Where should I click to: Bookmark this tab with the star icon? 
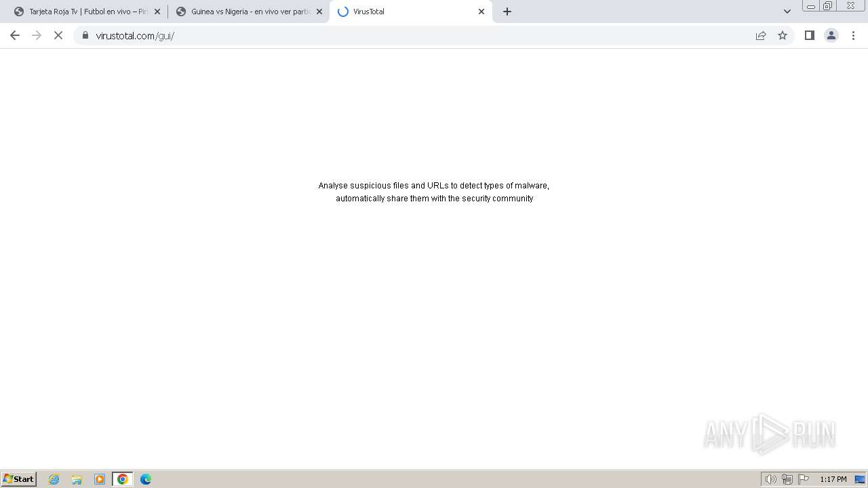point(783,35)
